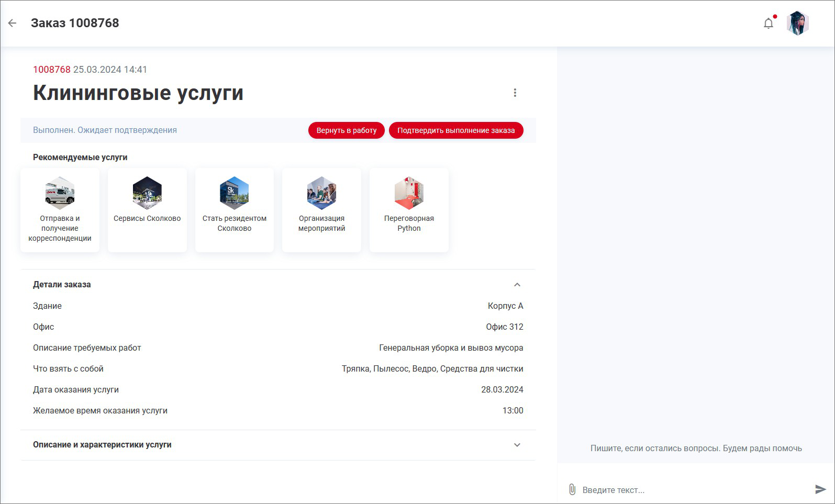Click the paperclip attach file icon
Viewport: 835px width, 504px height.
(572, 490)
